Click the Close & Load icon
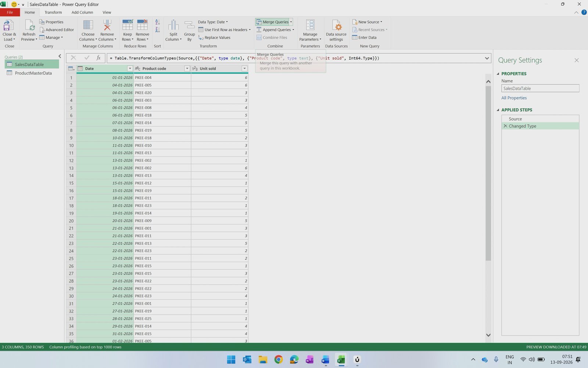 pos(8,25)
